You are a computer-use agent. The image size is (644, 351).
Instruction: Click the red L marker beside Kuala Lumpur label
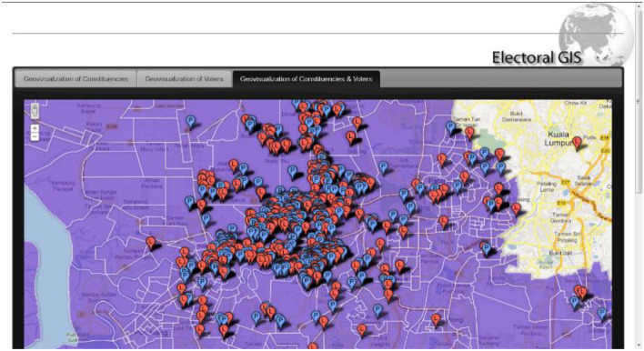tap(577, 143)
